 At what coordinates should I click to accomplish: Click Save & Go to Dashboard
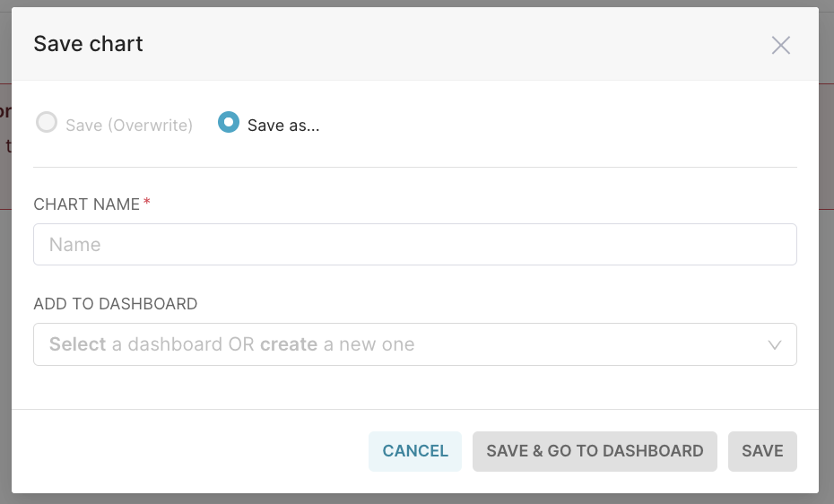[x=595, y=451]
